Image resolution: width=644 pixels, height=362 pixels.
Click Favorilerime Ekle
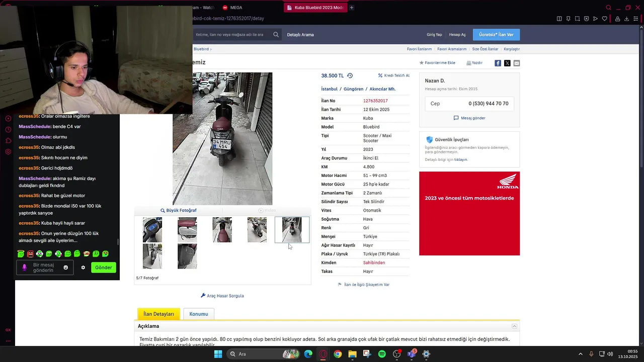437,63
